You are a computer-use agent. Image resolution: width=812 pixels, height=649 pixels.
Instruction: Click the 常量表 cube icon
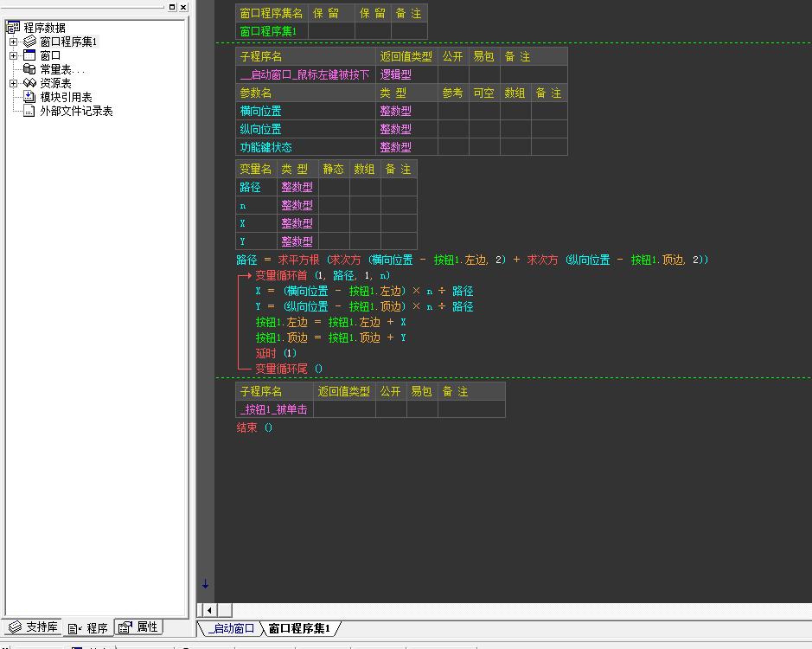[30, 69]
